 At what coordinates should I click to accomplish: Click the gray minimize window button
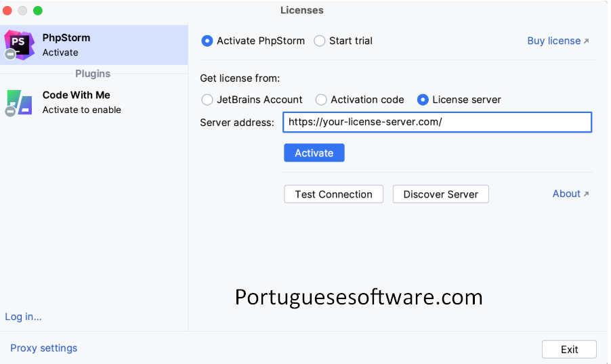pyautogui.click(x=22, y=11)
